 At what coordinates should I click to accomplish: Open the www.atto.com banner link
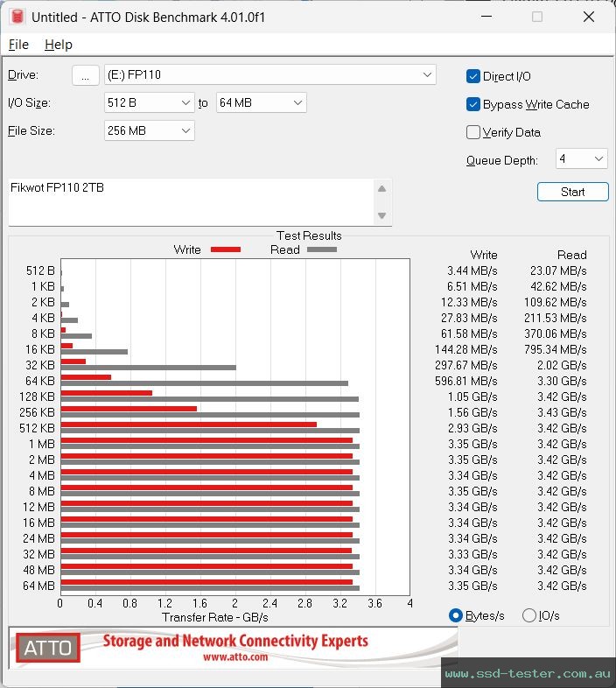pos(235,657)
